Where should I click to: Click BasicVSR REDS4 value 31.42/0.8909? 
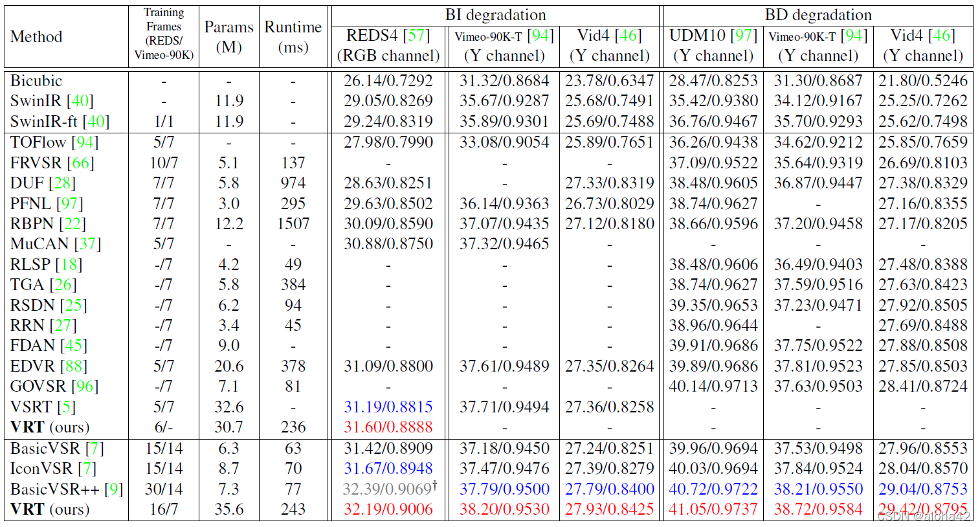(x=388, y=449)
